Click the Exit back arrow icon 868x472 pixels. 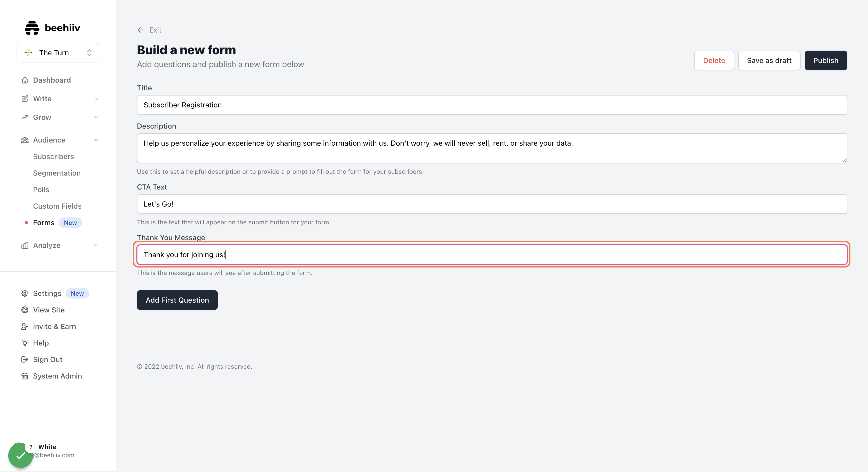point(141,30)
